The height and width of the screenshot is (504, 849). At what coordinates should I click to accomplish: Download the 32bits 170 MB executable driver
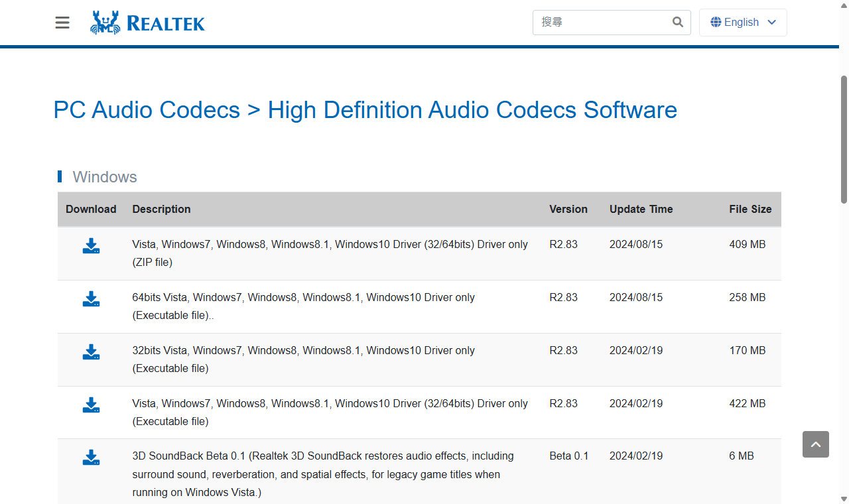91,352
